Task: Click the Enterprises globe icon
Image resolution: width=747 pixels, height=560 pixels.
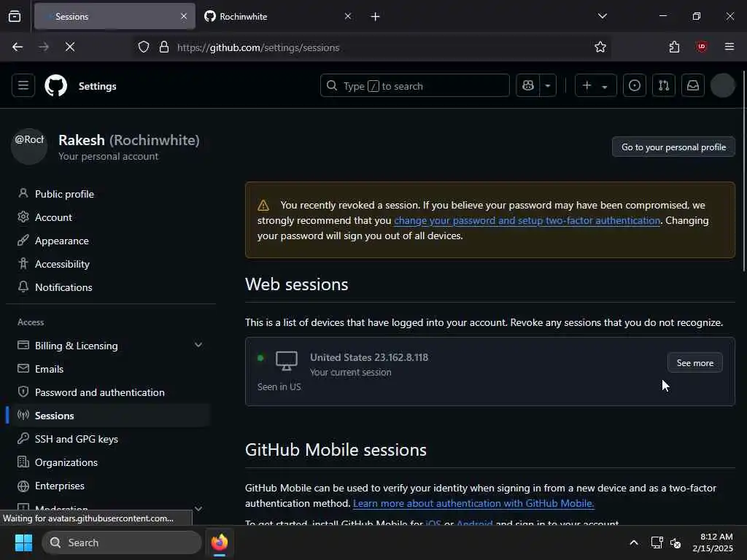Action: point(23,486)
